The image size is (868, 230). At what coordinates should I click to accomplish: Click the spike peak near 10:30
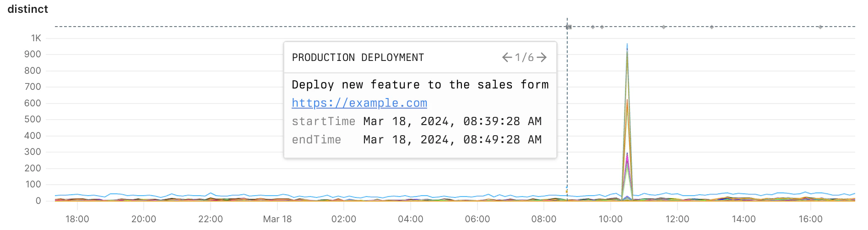[627, 45]
